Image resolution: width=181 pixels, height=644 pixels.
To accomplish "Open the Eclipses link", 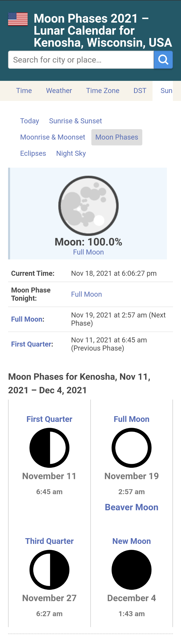I will (x=33, y=153).
